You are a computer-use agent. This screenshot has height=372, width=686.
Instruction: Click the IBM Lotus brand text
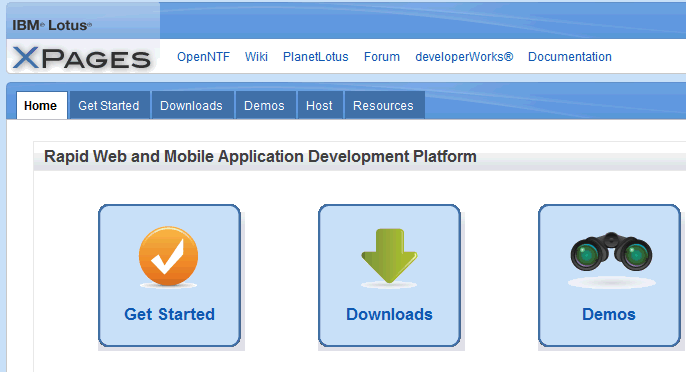[52, 25]
